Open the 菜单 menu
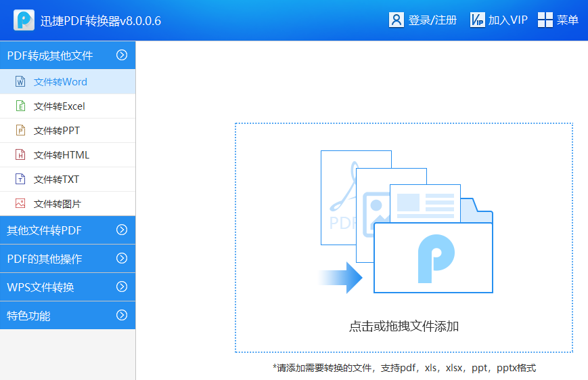Viewport: 588px width, 380px height. (x=568, y=20)
